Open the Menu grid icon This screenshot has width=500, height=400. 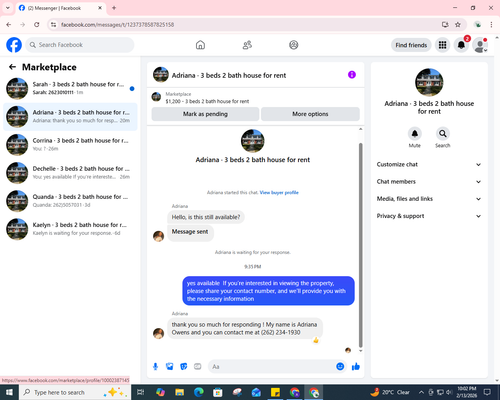pos(442,45)
